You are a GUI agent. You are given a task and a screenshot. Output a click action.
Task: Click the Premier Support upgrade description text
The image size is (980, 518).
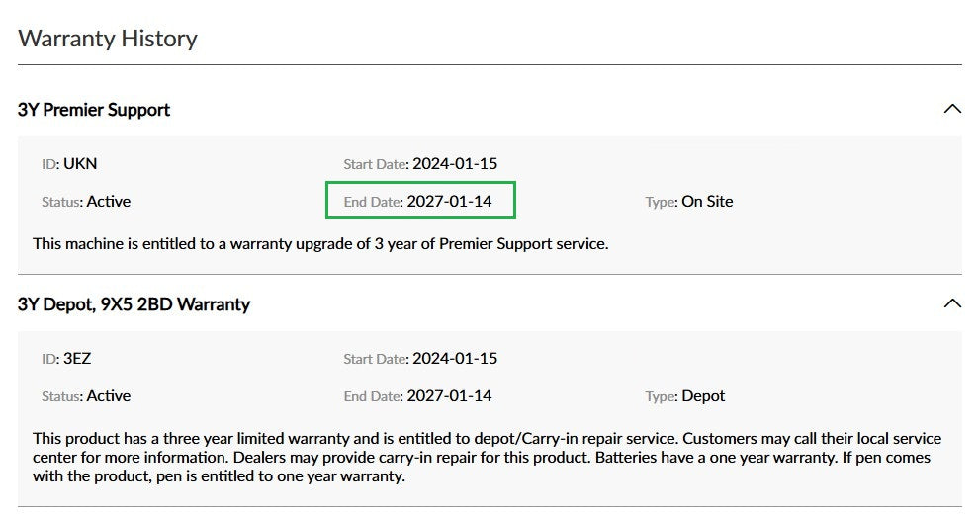click(x=320, y=242)
